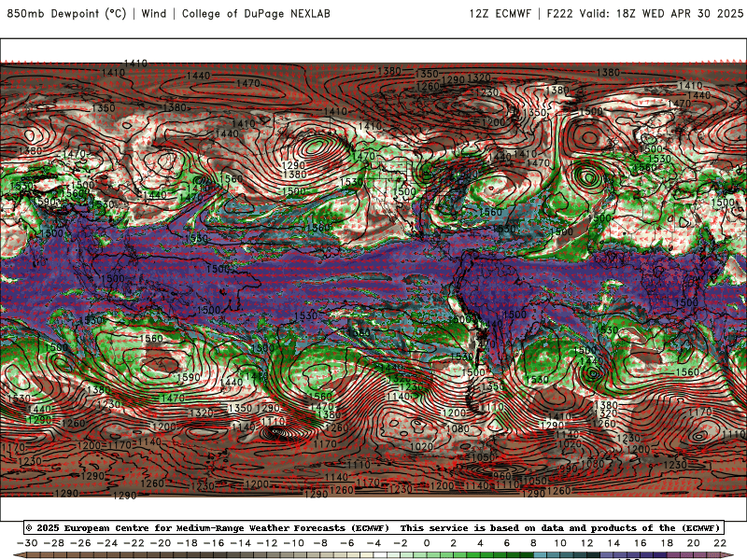Click the 22 legend value
The height and width of the screenshot is (560, 747).
[x=720, y=543]
